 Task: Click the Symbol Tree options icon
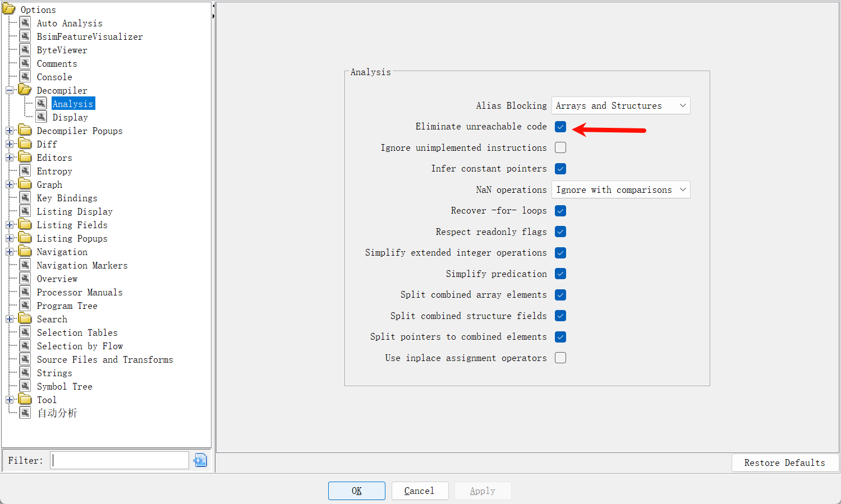[25, 386]
